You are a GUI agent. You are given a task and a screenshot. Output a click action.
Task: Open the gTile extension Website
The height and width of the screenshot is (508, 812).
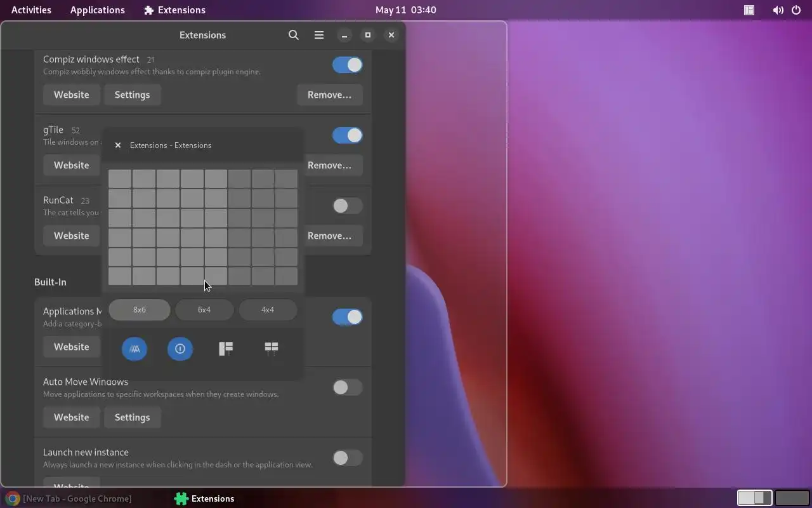point(71,165)
